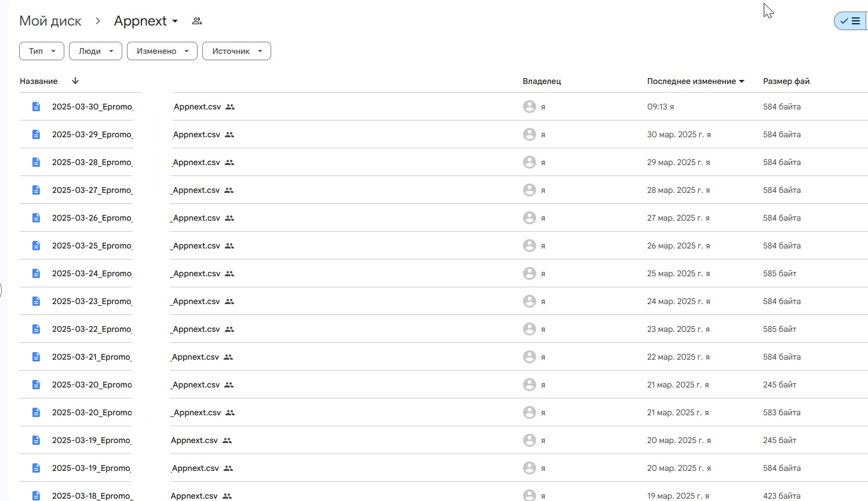This screenshot has height=501, width=868.
Task: Select file name 2025-03-30_Epromo
Action: click(92, 107)
